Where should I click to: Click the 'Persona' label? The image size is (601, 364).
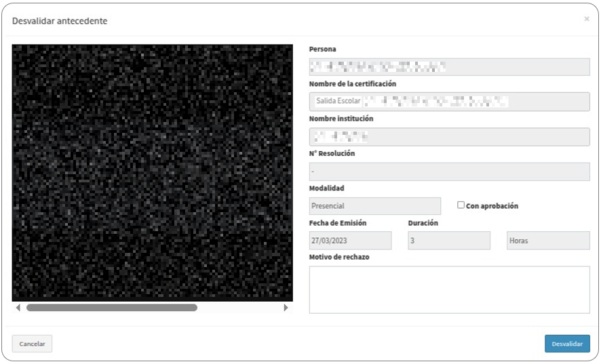click(x=322, y=49)
